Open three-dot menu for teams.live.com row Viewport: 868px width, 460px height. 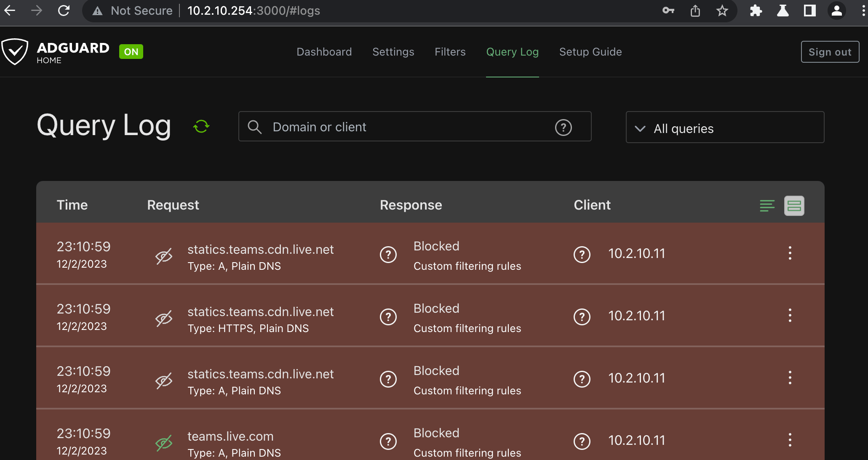(x=790, y=440)
